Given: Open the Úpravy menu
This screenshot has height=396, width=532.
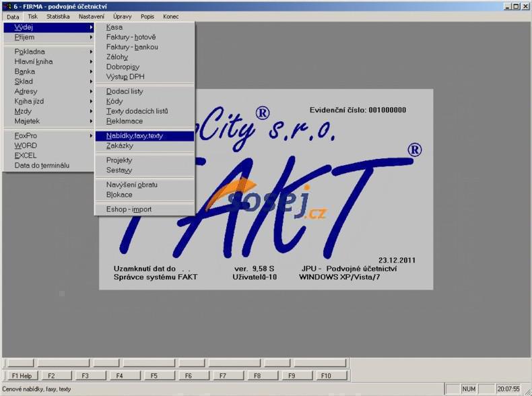Looking at the screenshot, I should (x=122, y=17).
